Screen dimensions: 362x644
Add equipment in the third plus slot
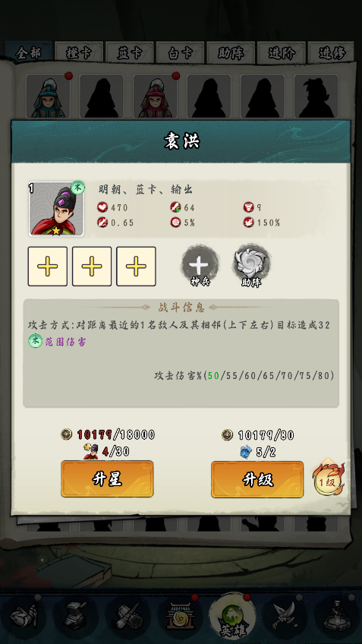(x=136, y=266)
